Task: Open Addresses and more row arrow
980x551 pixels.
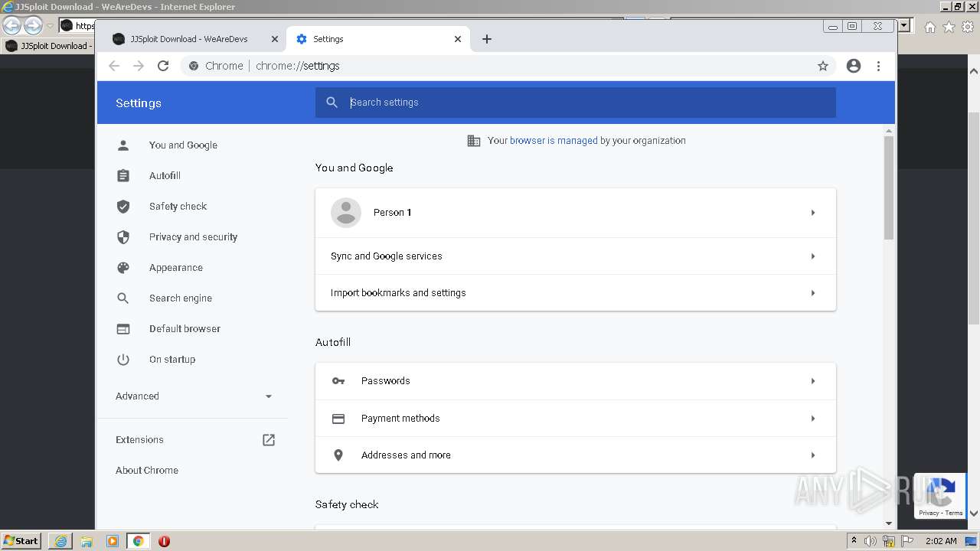Action: click(x=813, y=455)
